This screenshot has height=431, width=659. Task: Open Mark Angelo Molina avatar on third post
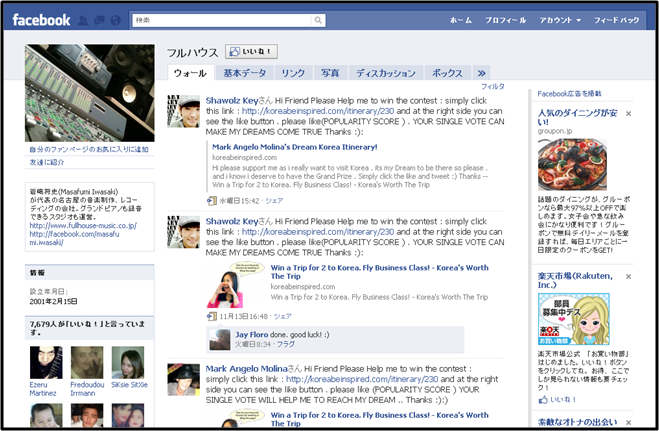184,380
